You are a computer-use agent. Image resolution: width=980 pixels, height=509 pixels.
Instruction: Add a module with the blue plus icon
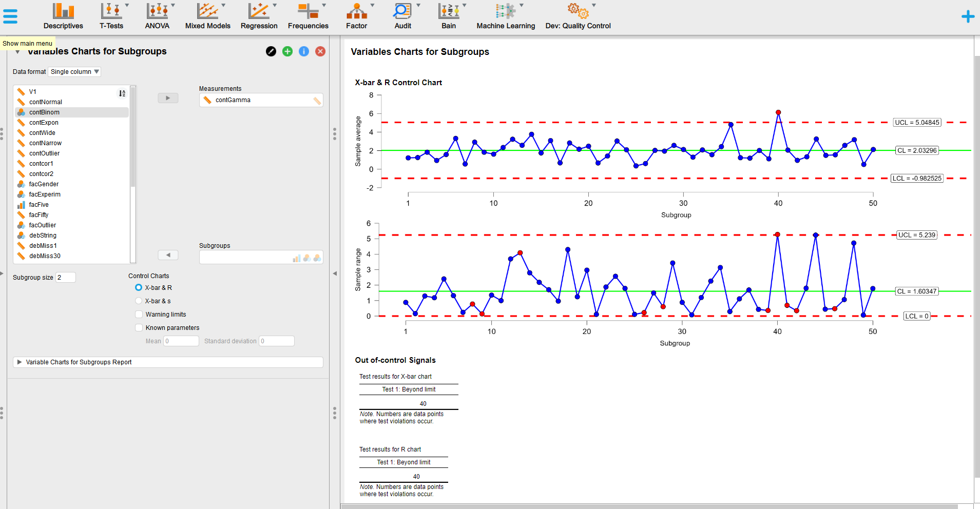coord(967,16)
